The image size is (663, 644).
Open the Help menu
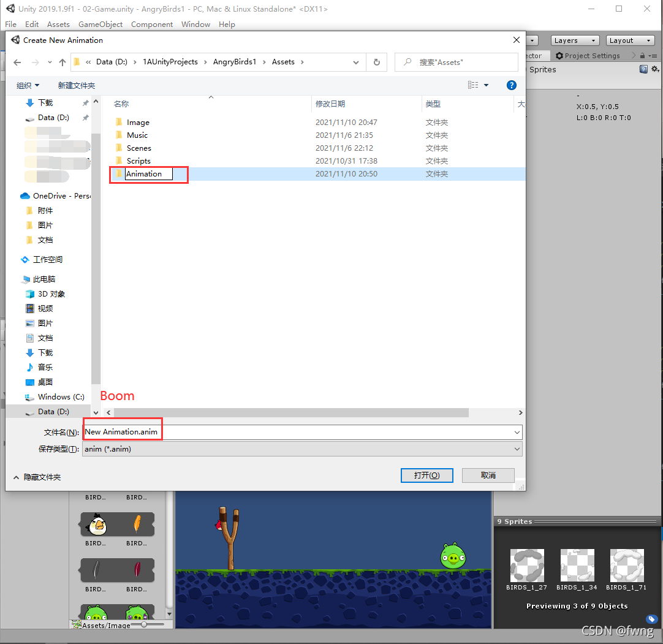pyautogui.click(x=227, y=25)
